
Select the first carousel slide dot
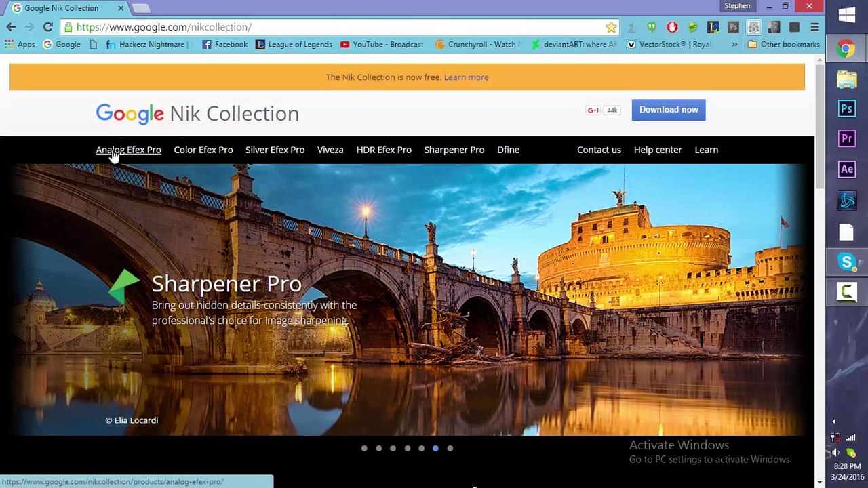click(364, 448)
